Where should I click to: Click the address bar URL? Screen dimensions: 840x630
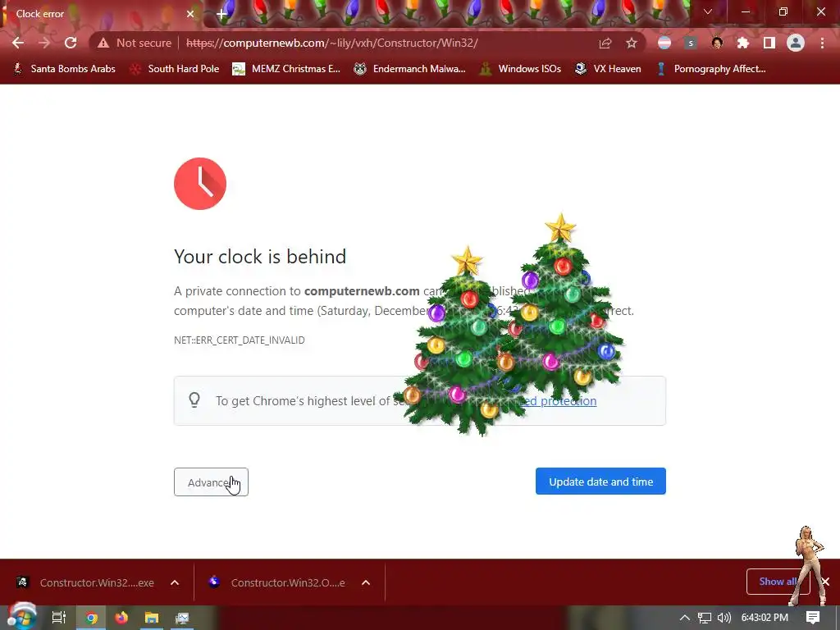(x=331, y=43)
